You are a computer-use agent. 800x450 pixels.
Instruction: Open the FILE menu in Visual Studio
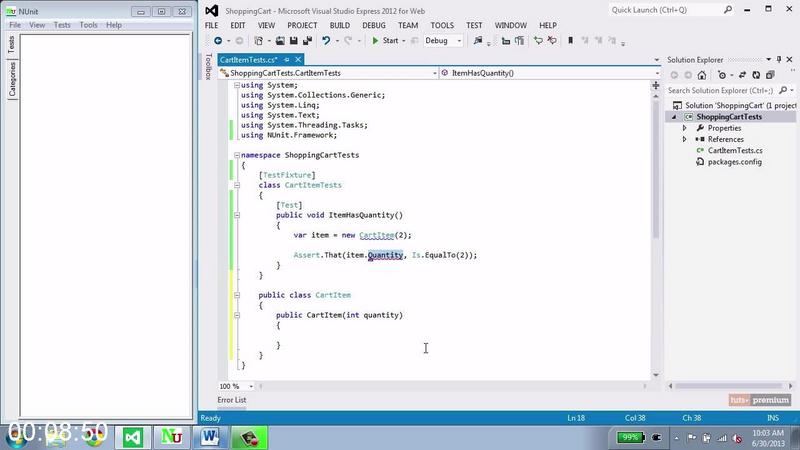pyautogui.click(x=211, y=25)
